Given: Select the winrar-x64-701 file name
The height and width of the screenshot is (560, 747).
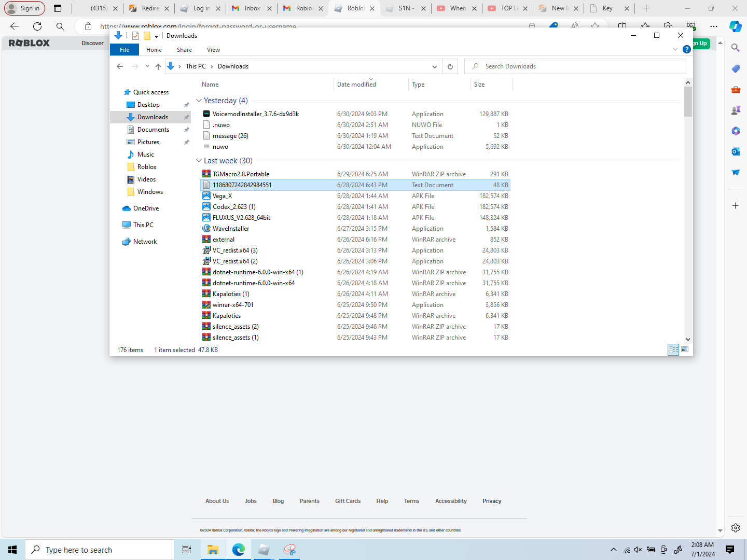Looking at the screenshot, I should pyautogui.click(x=233, y=305).
